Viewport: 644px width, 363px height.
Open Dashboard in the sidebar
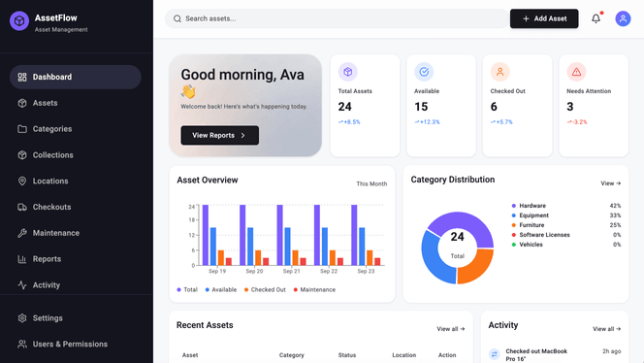point(75,77)
